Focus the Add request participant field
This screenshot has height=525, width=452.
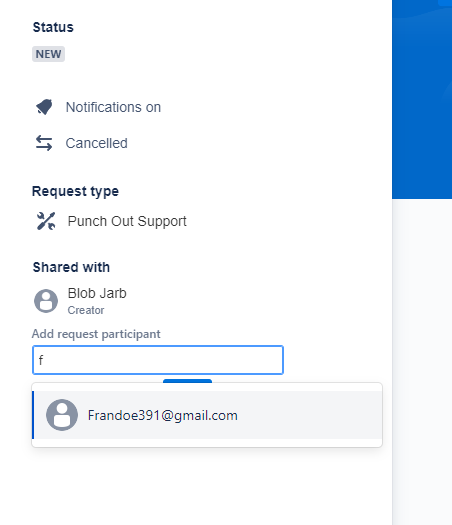pos(158,360)
